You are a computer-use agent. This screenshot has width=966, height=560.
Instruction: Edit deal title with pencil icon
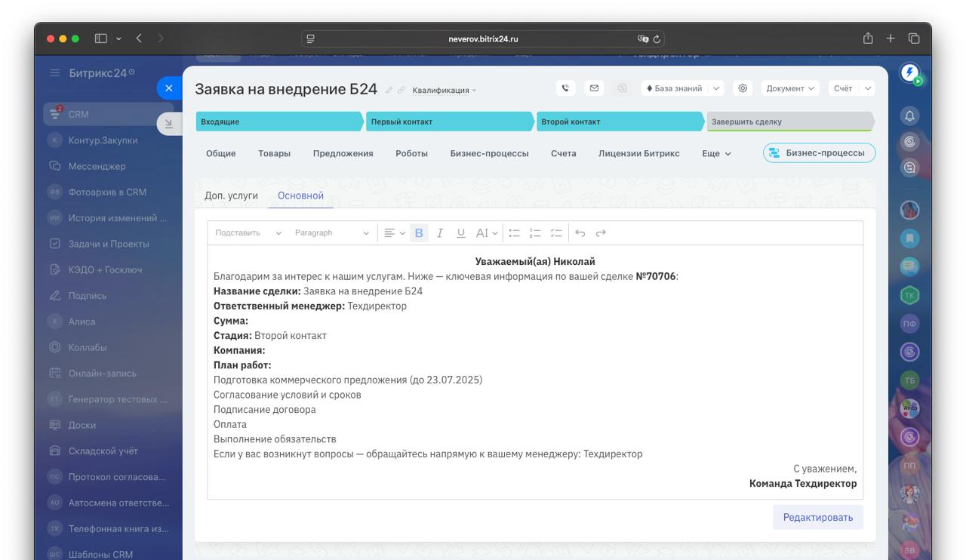coord(389,90)
